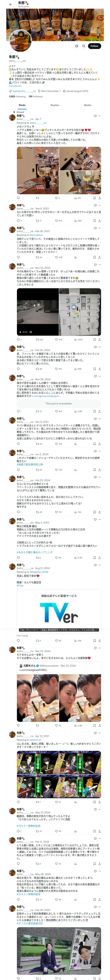Viewport: 110px width, 980px height.
Task: Click the search icon beside Follow
Action: coord(83,46)
